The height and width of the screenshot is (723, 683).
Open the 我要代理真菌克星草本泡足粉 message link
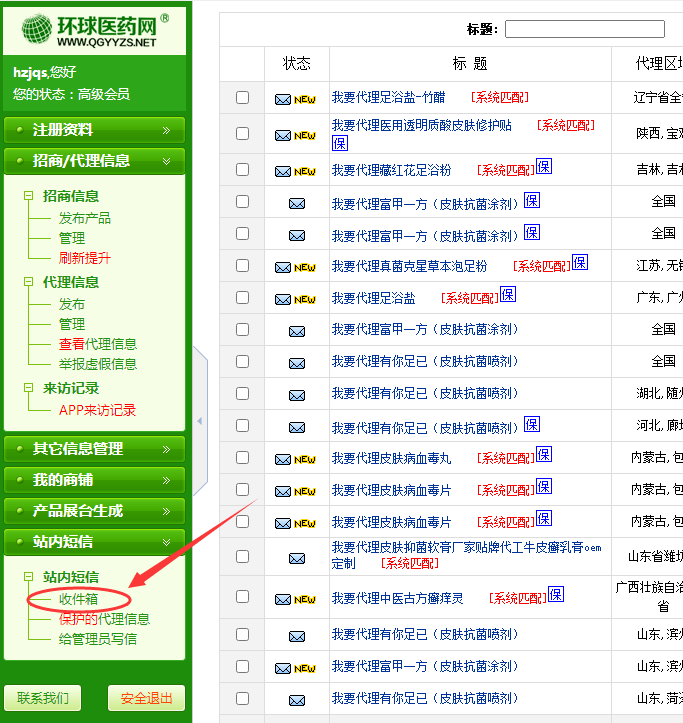tap(410, 266)
